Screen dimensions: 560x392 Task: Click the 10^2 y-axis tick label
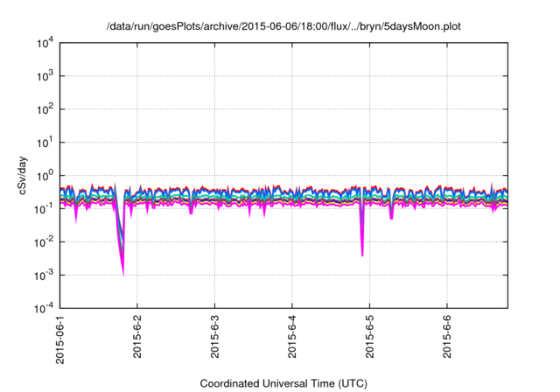tap(45, 109)
